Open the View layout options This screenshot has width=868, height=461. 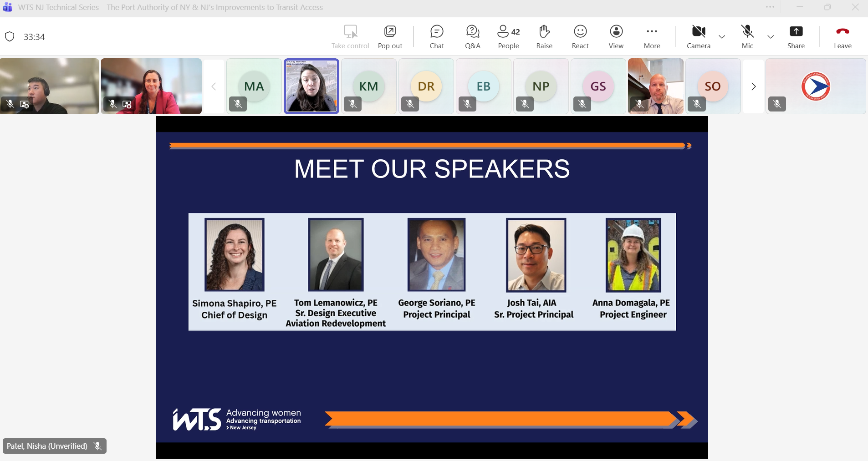pyautogui.click(x=616, y=36)
